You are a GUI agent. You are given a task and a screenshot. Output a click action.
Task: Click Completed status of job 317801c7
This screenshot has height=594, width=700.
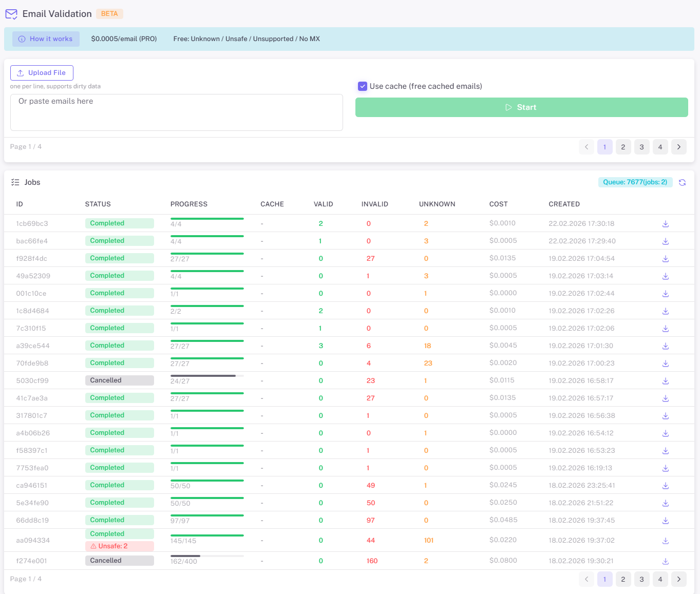pyautogui.click(x=119, y=415)
